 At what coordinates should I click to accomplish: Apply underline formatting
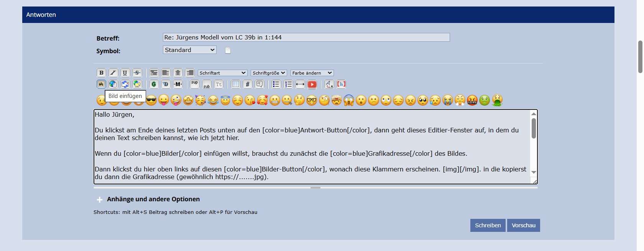click(125, 73)
